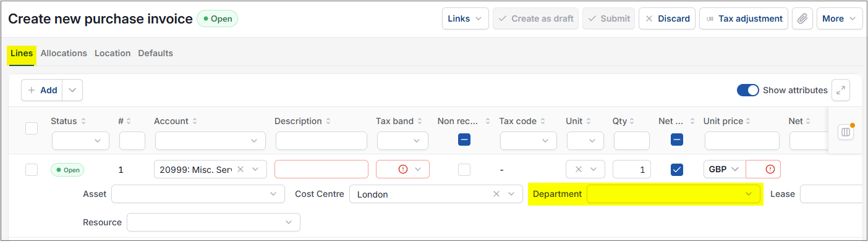Open the More menu
The height and width of the screenshot is (242, 868).
tap(839, 19)
